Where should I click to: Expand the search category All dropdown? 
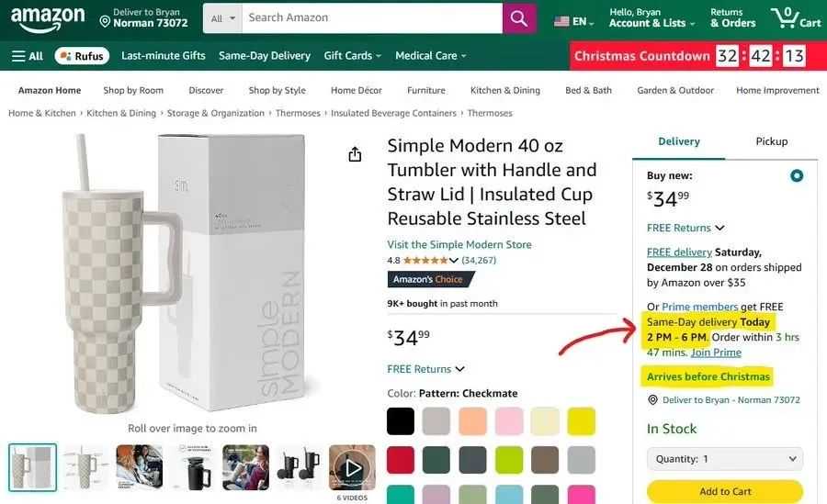[222, 18]
